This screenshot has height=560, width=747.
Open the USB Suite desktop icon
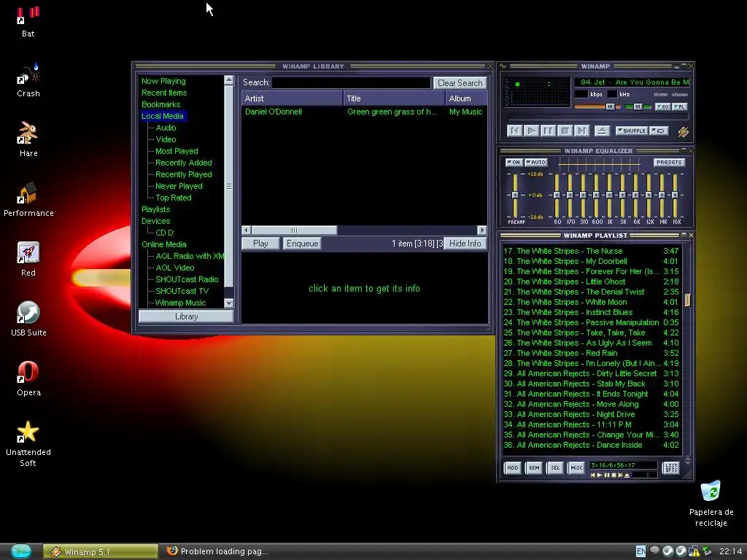tap(28, 319)
